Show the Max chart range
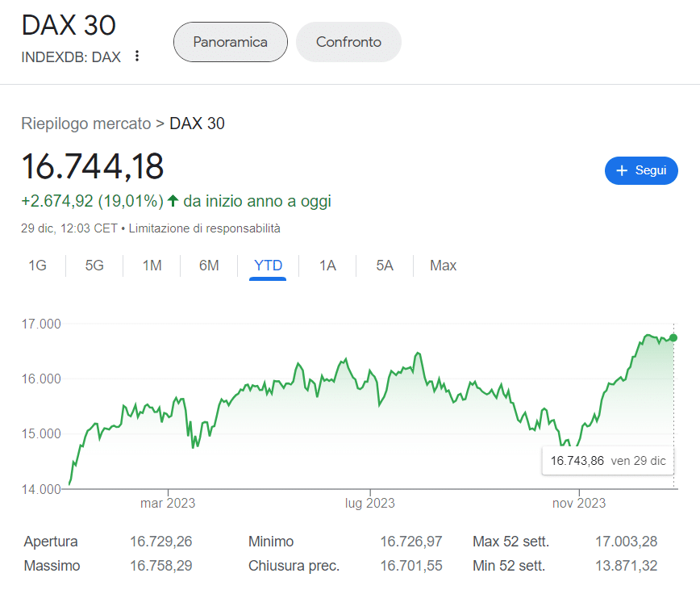Viewport: 700px width, 590px height. click(443, 266)
